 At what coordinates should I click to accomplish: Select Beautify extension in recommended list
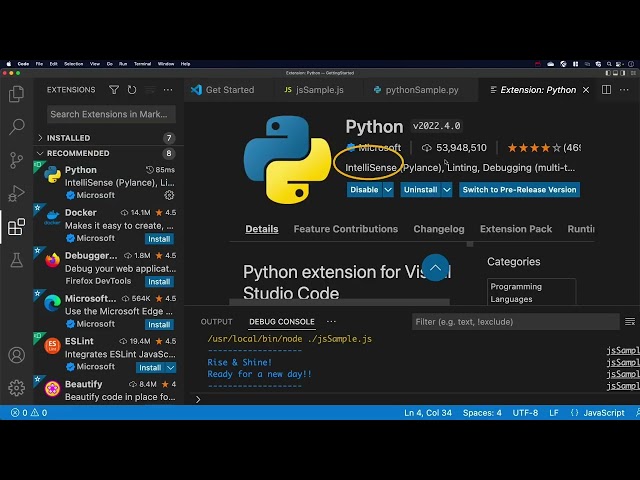(109, 390)
